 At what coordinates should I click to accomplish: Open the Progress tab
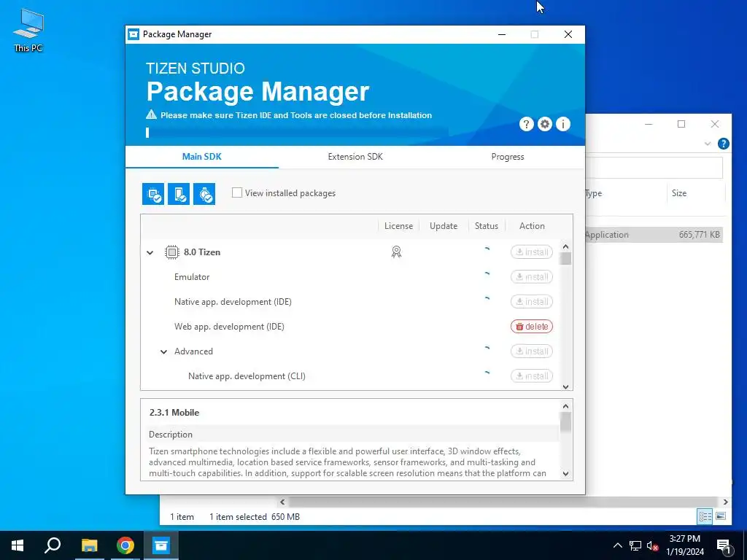coord(508,157)
